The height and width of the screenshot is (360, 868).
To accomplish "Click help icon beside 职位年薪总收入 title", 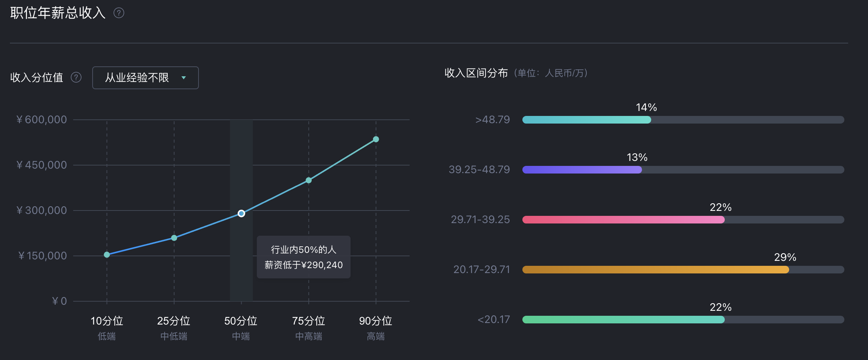I will click(119, 13).
